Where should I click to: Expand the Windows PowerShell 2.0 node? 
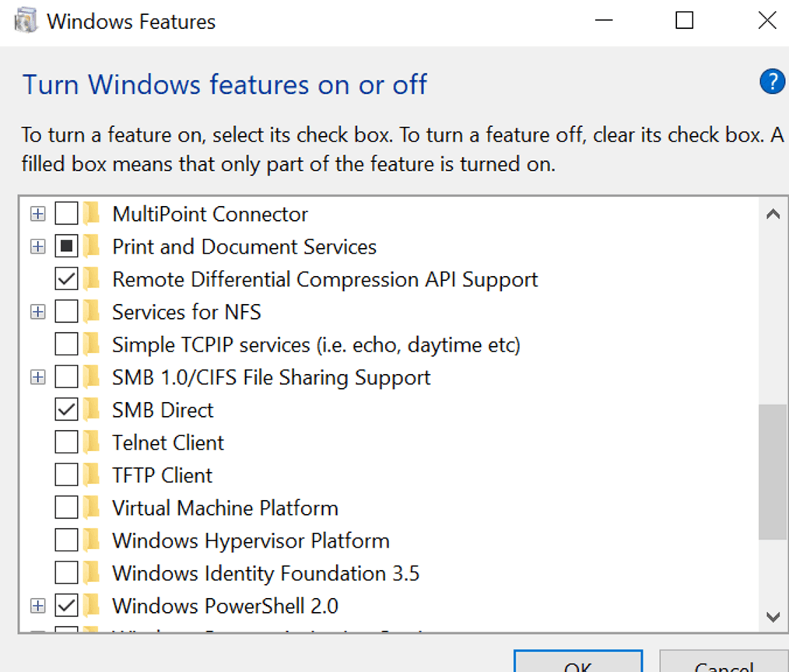38,606
